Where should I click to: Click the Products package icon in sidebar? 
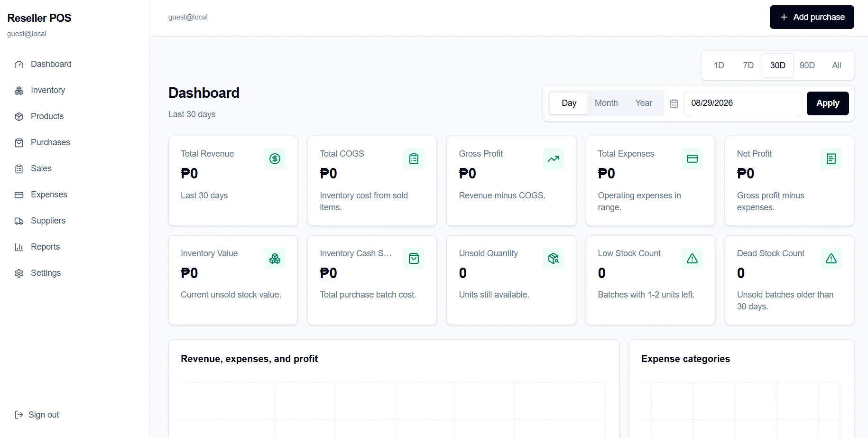[19, 117]
